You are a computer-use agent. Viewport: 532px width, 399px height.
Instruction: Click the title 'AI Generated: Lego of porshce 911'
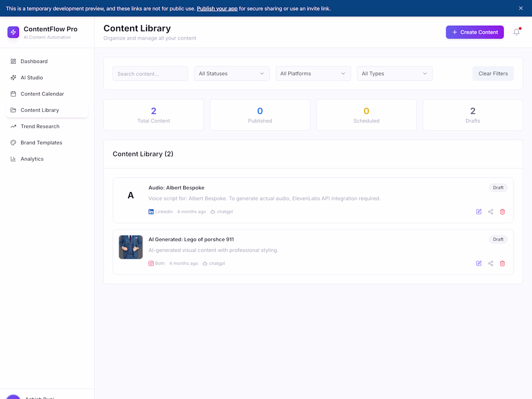[x=191, y=239]
